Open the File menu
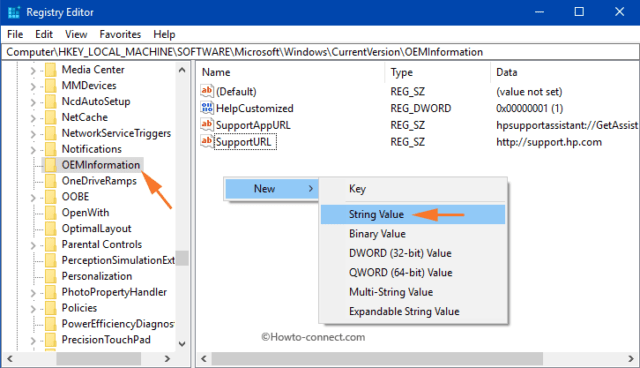This screenshot has height=368, width=640. click(15, 34)
